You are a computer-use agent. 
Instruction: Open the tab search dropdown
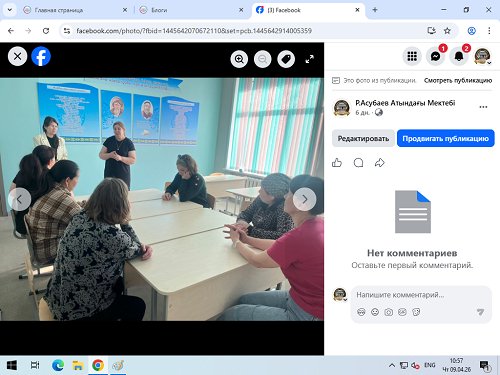point(10,10)
